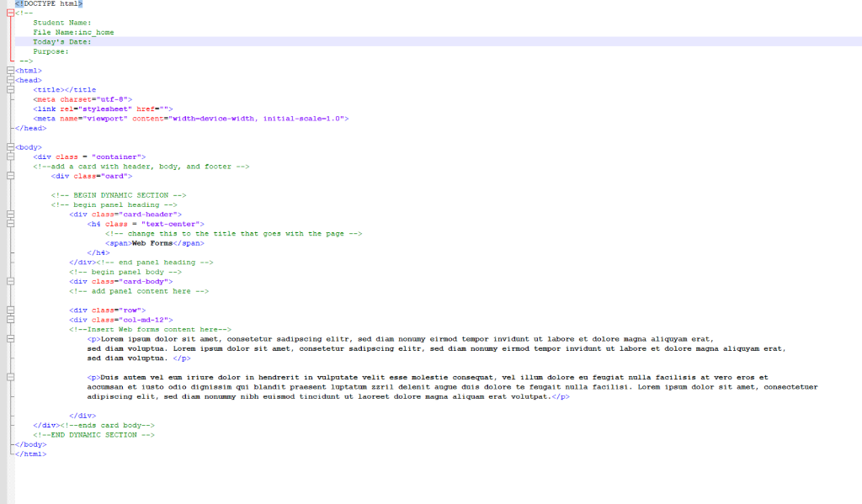Click the END DYNAMIC SECTION comment
The image size is (862, 504).
click(95, 434)
